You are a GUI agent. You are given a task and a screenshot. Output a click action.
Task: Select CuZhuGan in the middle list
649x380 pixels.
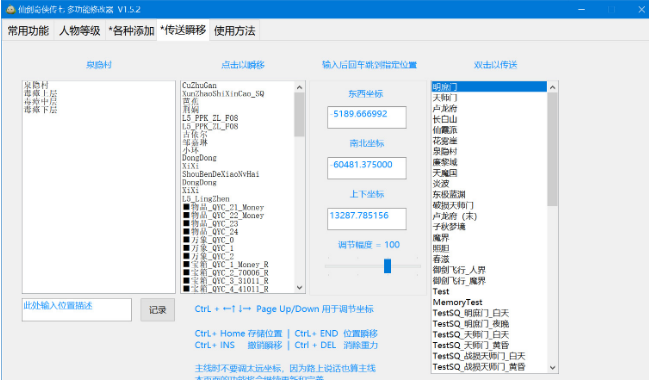(x=200, y=85)
